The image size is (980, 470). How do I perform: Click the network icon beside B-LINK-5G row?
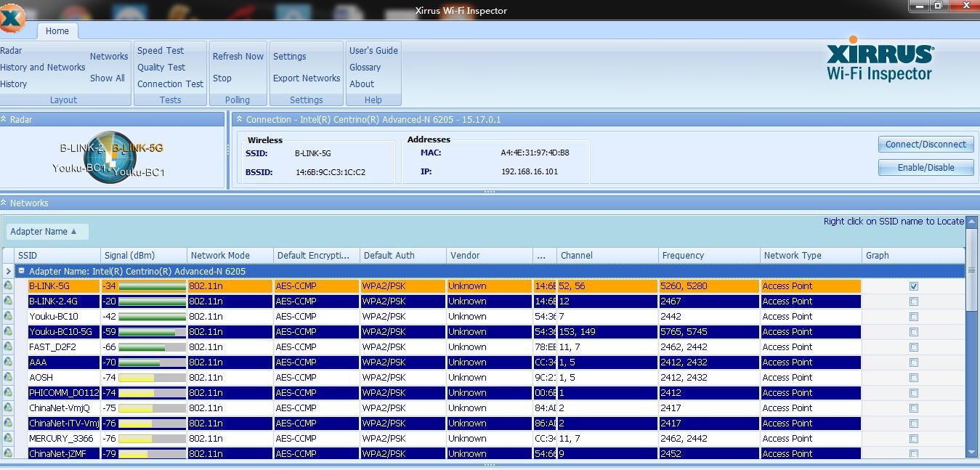(x=8, y=286)
